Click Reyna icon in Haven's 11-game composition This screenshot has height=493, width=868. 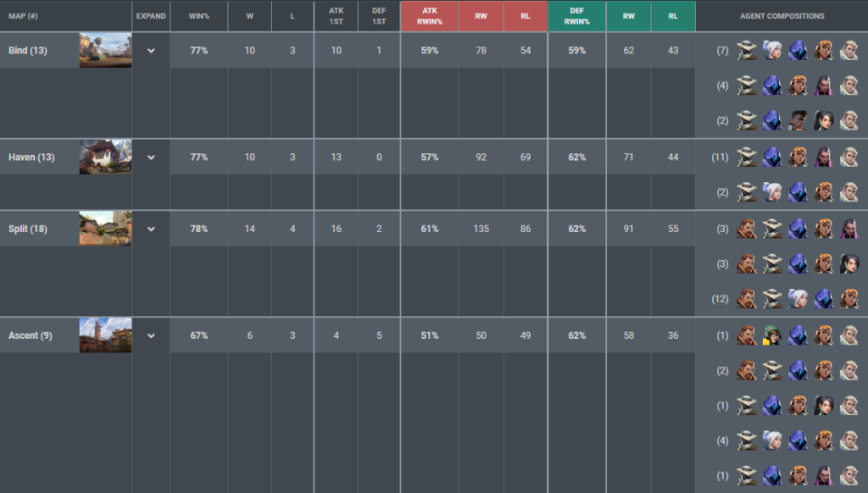[822, 157]
